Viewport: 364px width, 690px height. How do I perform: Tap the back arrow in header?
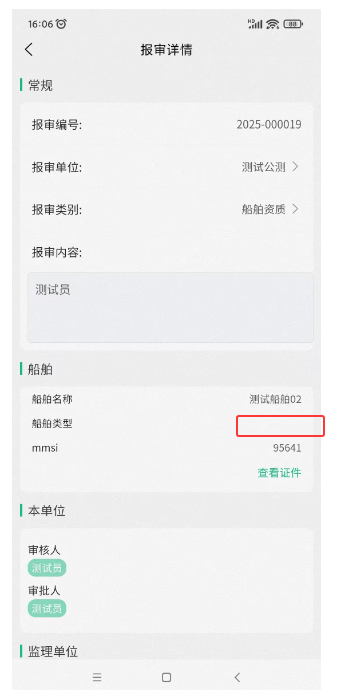pyautogui.click(x=29, y=49)
